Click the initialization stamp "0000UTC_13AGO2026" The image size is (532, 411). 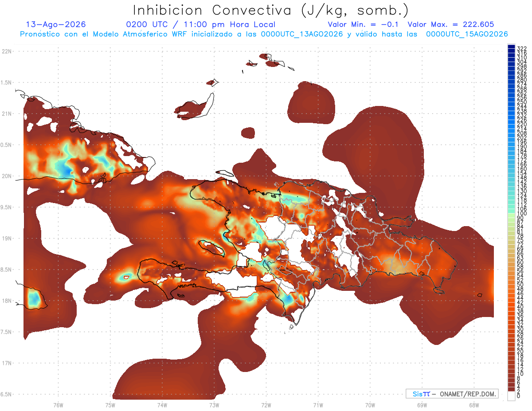[302, 34]
